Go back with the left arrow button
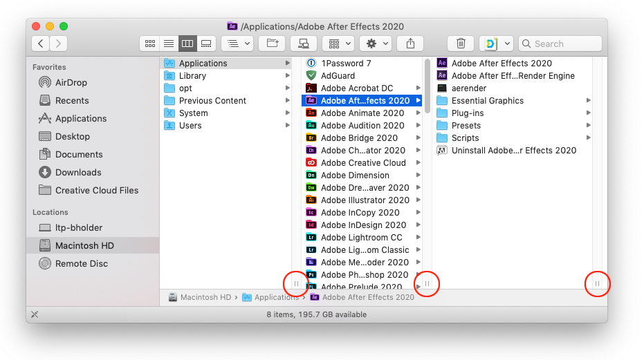The width and height of the screenshot is (644, 360). tap(41, 44)
